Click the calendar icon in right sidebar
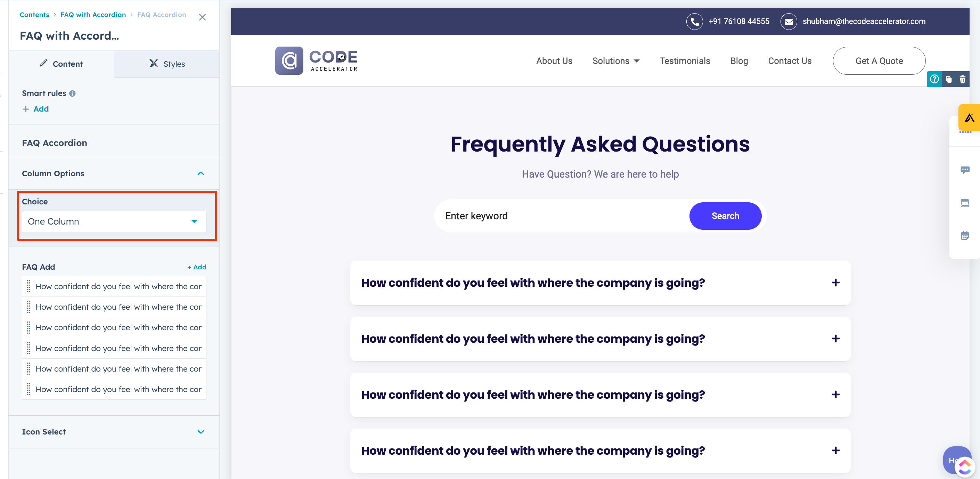 click(965, 236)
